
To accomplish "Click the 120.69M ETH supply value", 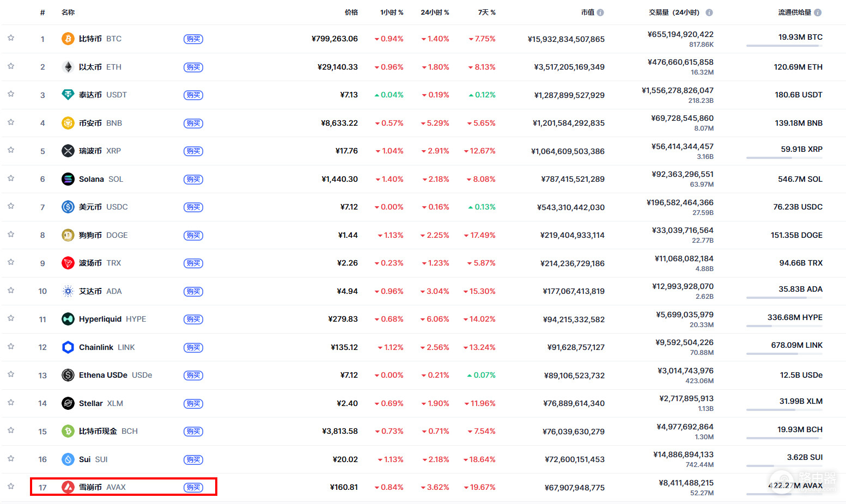I will 798,67.
